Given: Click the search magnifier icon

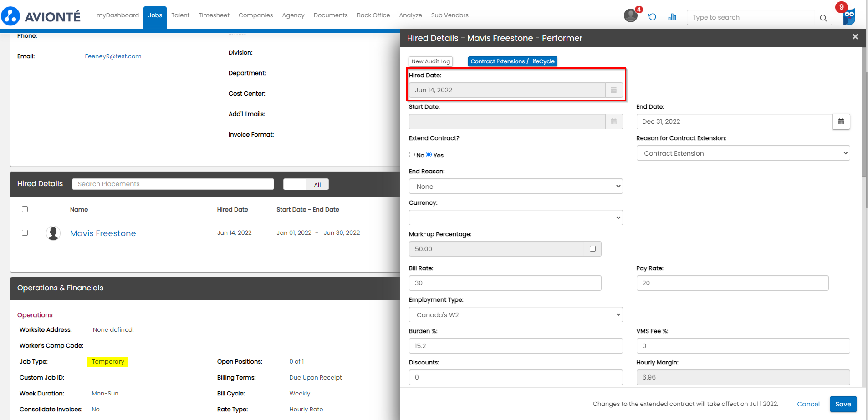Looking at the screenshot, I should pos(823,18).
